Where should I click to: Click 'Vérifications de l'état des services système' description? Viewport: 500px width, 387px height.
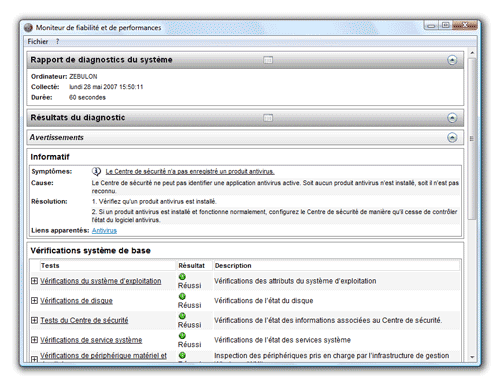282,340
